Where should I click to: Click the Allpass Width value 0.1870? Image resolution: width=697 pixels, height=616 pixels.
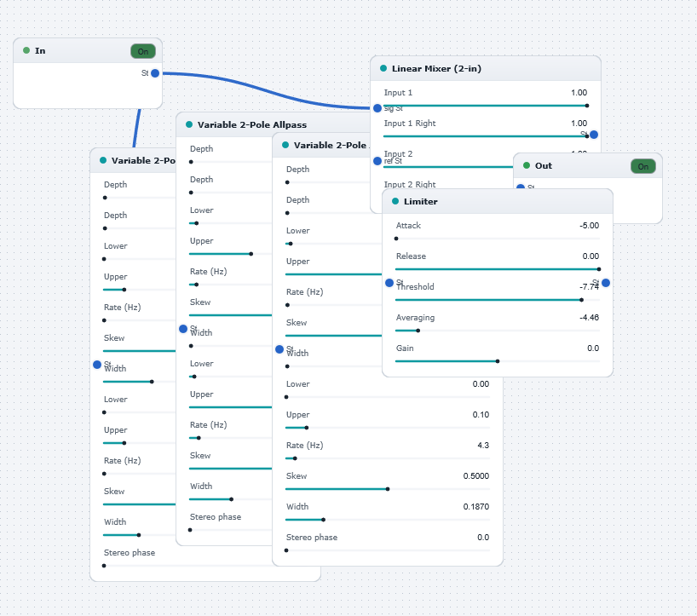[x=476, y=506]
